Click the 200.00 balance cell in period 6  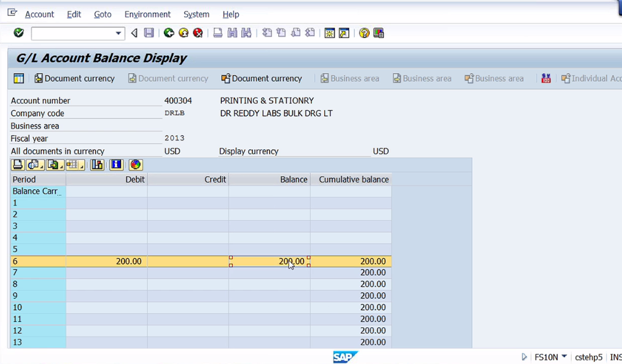[x=270, y=261]
